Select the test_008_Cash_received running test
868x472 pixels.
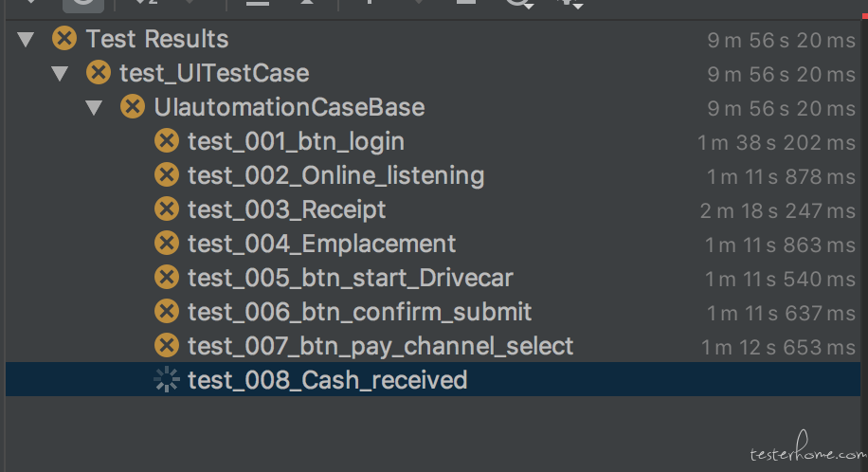(x=328, y=380)
